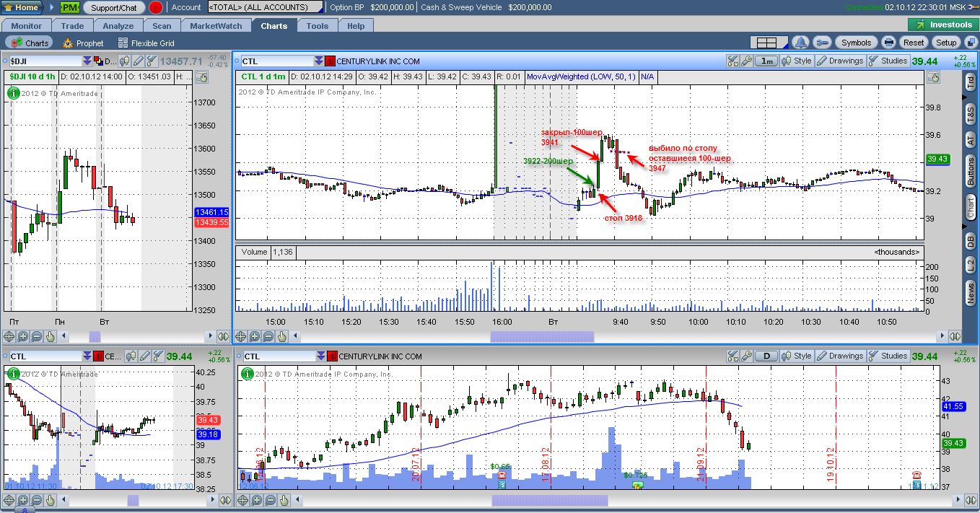This screenshot has height=513, width=980.
Task: Switch to the MarketWatch tab
Action: [x=216, y=26]
